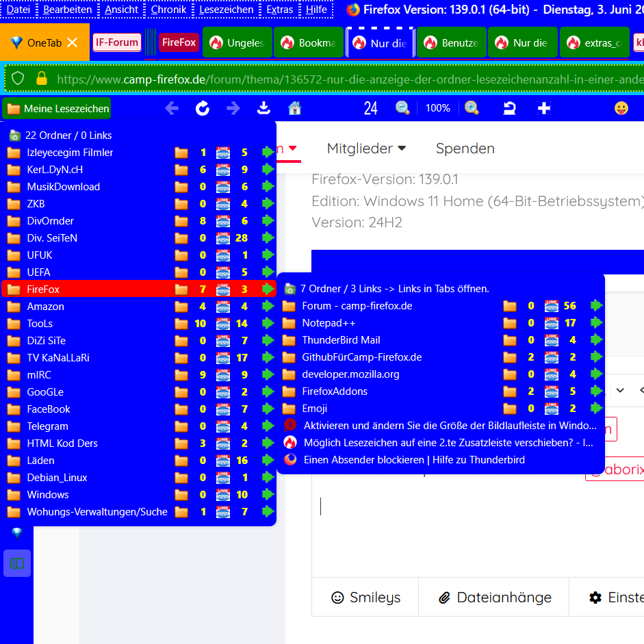This screenshot has width=644, height=644.
Task: Expand Amazon folder green arrow
Action: click(x=268, y=307)
